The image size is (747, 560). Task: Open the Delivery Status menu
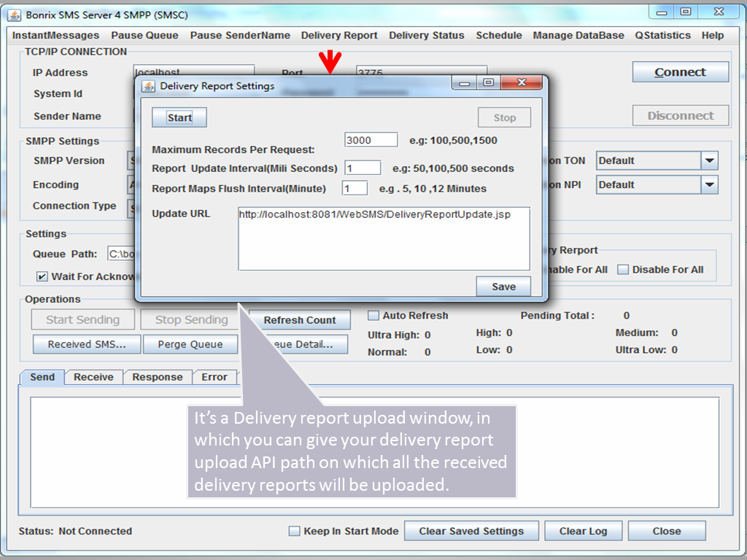tap(426, 35)
